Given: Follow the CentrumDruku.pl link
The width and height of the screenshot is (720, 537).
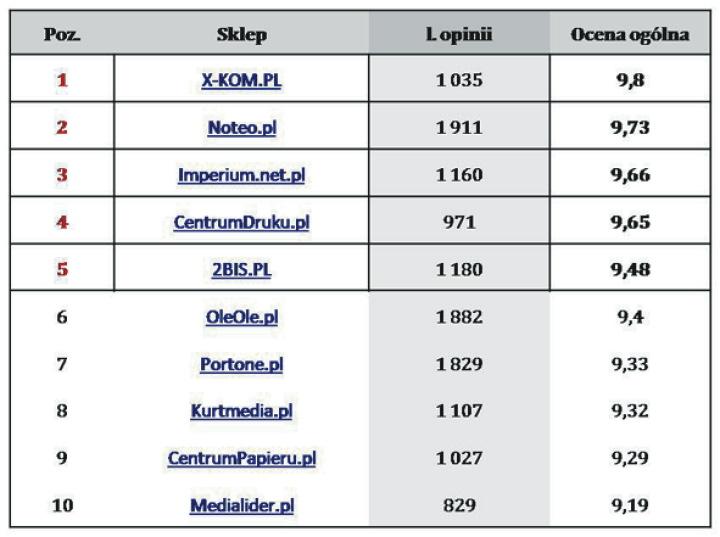Looking at the screenshot, I should [x=241, y=222].
